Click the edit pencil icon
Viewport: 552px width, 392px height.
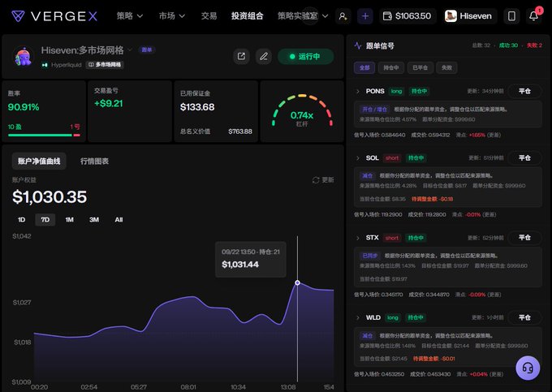point(264,56)
